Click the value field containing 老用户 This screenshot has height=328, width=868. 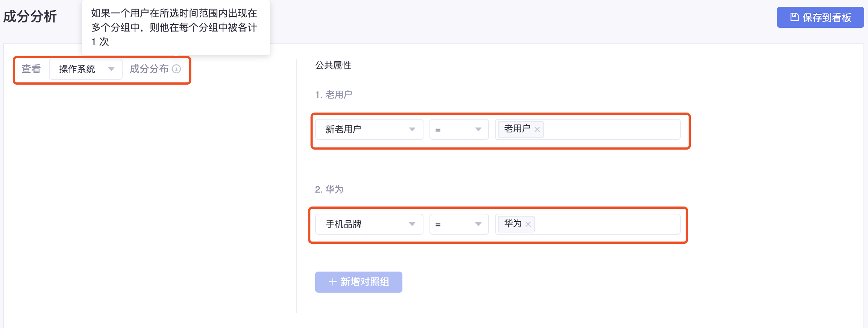click(588, 129)
